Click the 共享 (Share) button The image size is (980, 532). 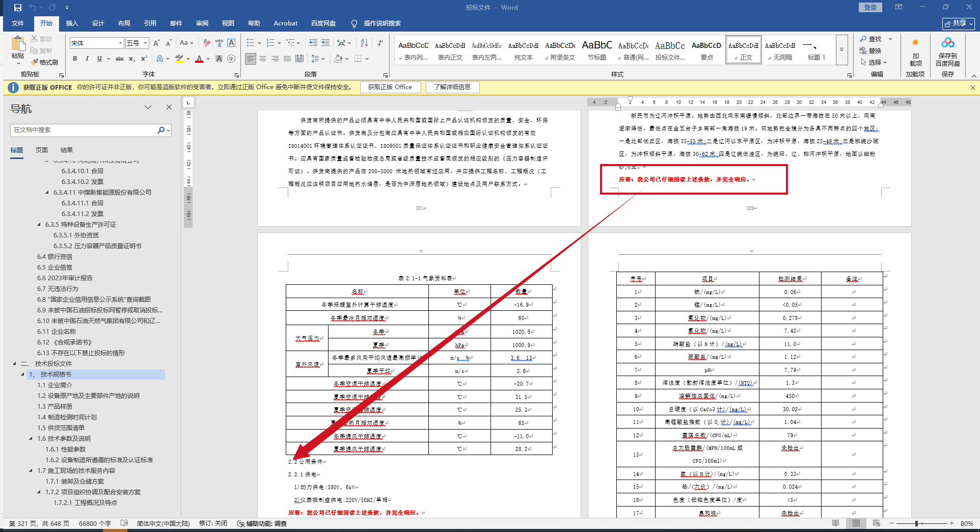click(958, 23)
